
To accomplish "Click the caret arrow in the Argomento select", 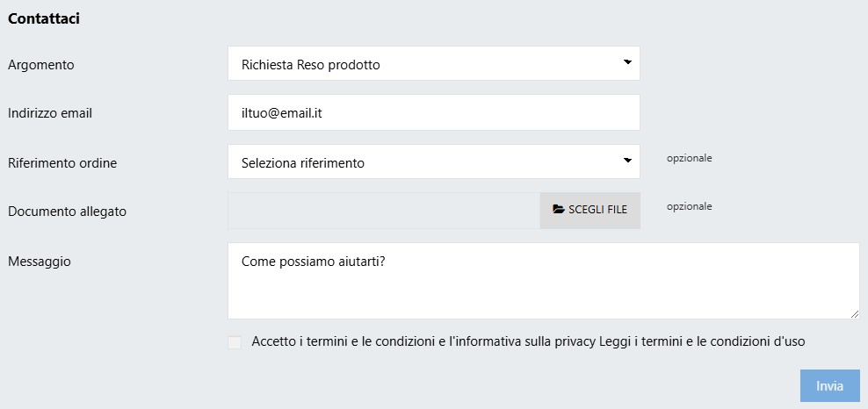I will [627, 62].
